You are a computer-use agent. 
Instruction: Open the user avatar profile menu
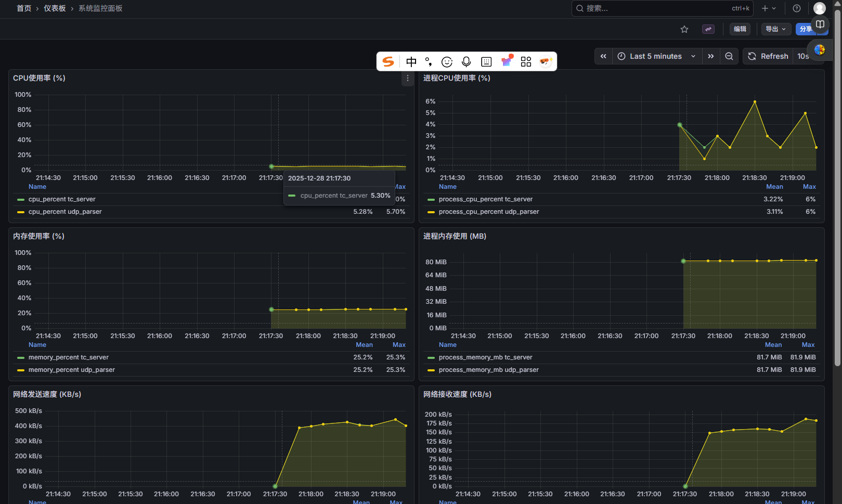point(820,8)
